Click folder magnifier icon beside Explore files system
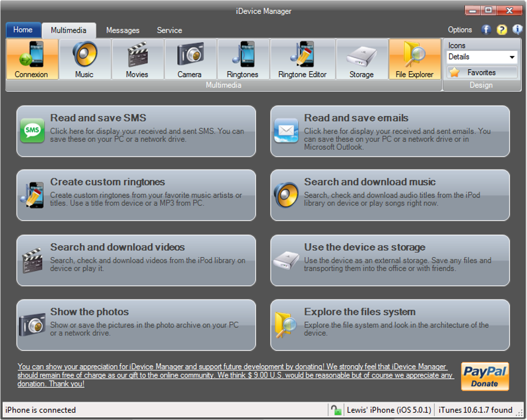This screenshot has width=527, height=420. click(286, 325)
